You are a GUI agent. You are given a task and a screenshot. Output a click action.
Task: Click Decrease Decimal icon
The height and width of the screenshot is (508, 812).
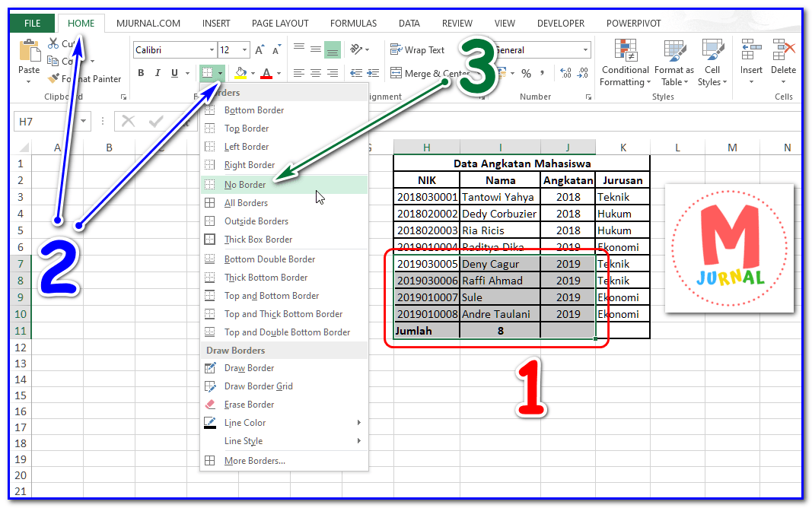[x=583, y=74]
